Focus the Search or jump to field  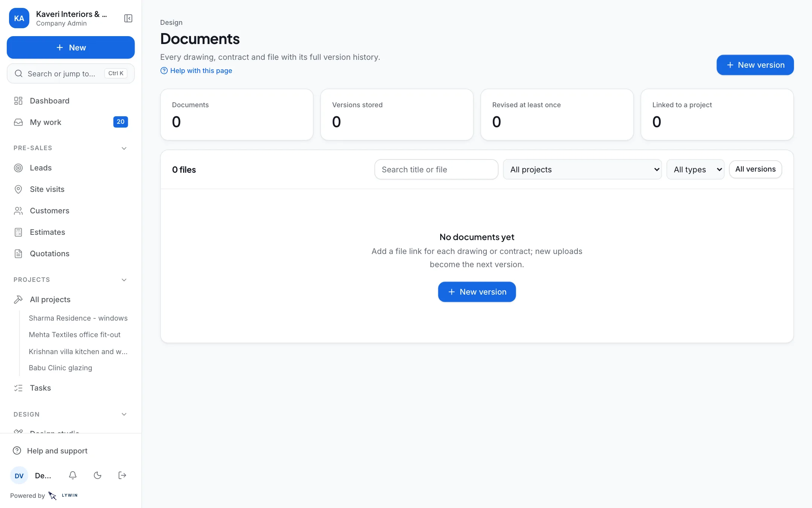coord(71,73)
